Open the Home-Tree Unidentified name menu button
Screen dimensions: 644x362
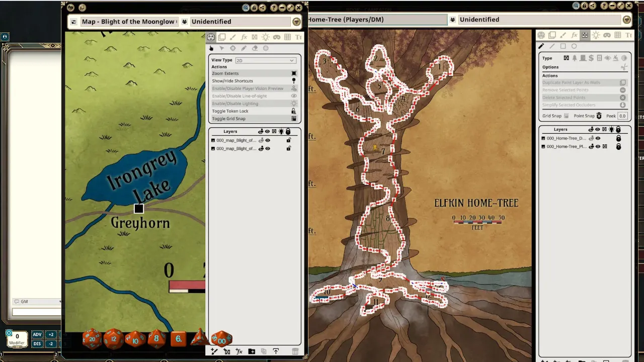pyautogui.click(x=627, y=20)
